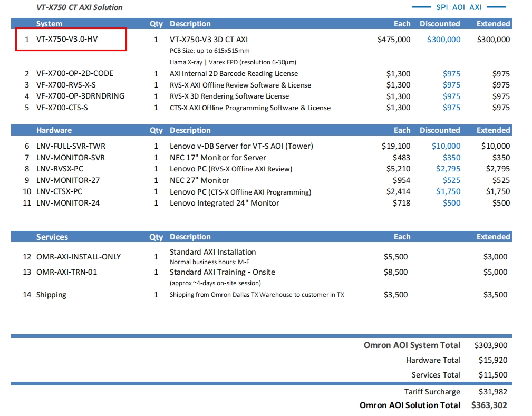Click the Omron AOI Solution Total label
532x416 pixels.
point(410,405)
